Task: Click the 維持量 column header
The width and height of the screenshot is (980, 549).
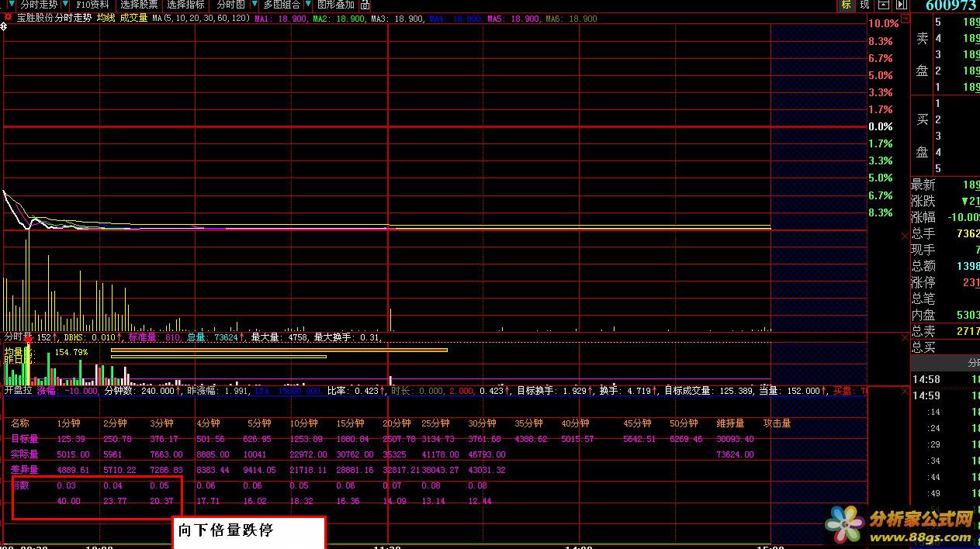Action: click(730, 423)
